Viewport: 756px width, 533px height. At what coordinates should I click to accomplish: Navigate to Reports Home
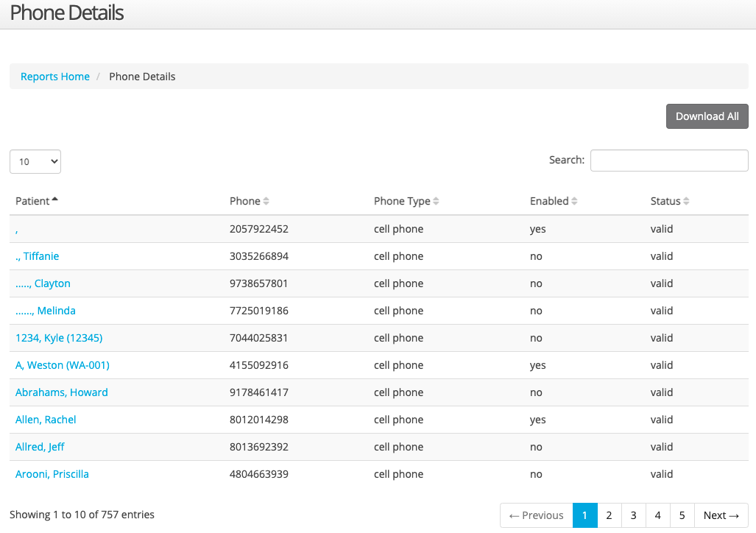pos(54,77)
